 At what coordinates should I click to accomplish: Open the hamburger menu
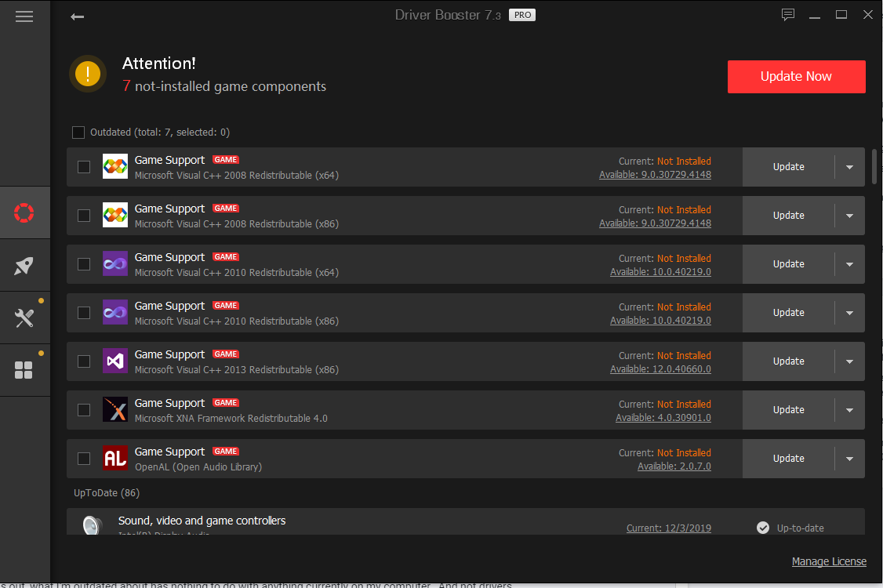coord(24,16)
